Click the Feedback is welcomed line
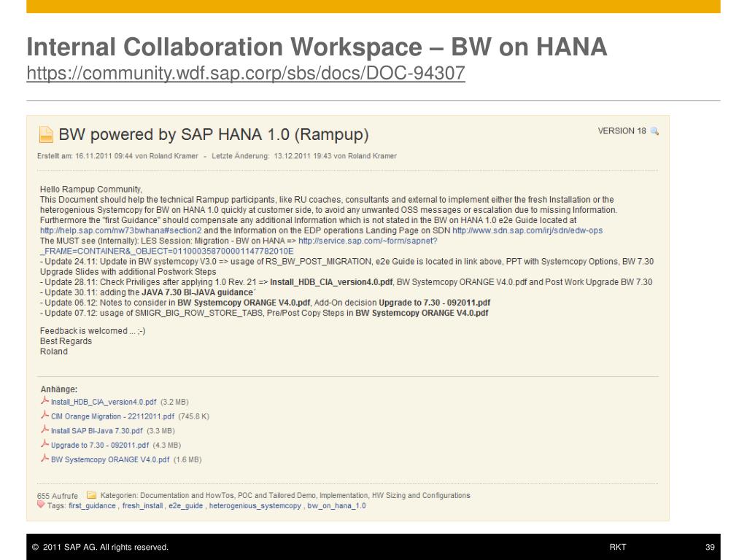 coord(93,331)
